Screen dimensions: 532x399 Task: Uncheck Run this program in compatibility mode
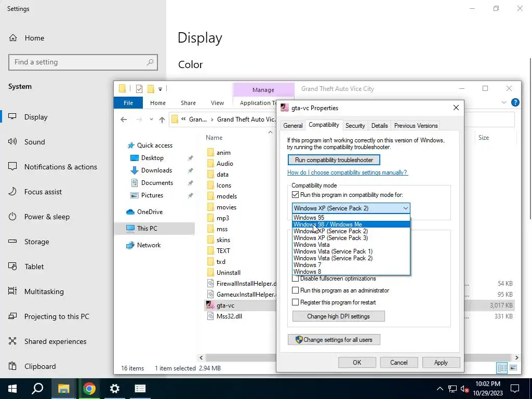(x=296, y=195)
